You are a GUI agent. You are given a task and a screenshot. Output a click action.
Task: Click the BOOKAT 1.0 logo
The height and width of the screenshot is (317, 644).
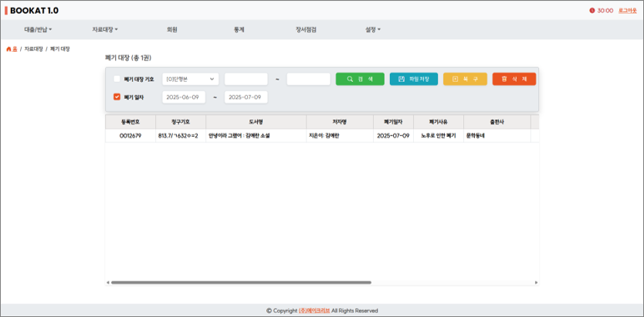tap(32, 11)
